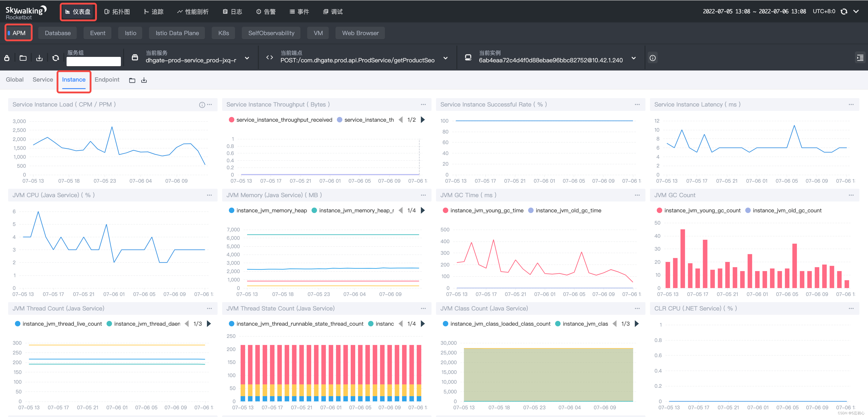Screen dimensions: 868x417
Task: Open the 日志 log menu
Action: tap(233, 12)
